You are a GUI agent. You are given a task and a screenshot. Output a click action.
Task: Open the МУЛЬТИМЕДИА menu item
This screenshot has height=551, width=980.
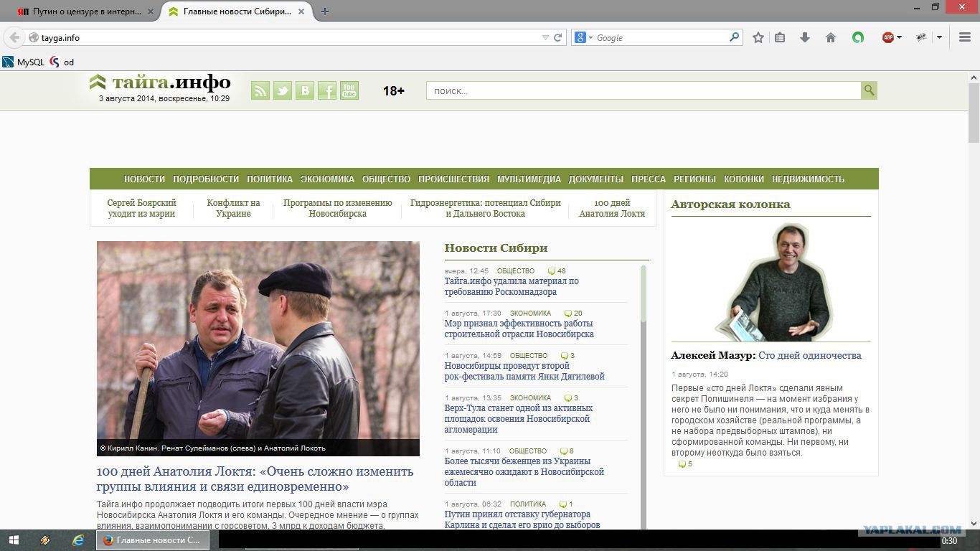coord(529,179)
